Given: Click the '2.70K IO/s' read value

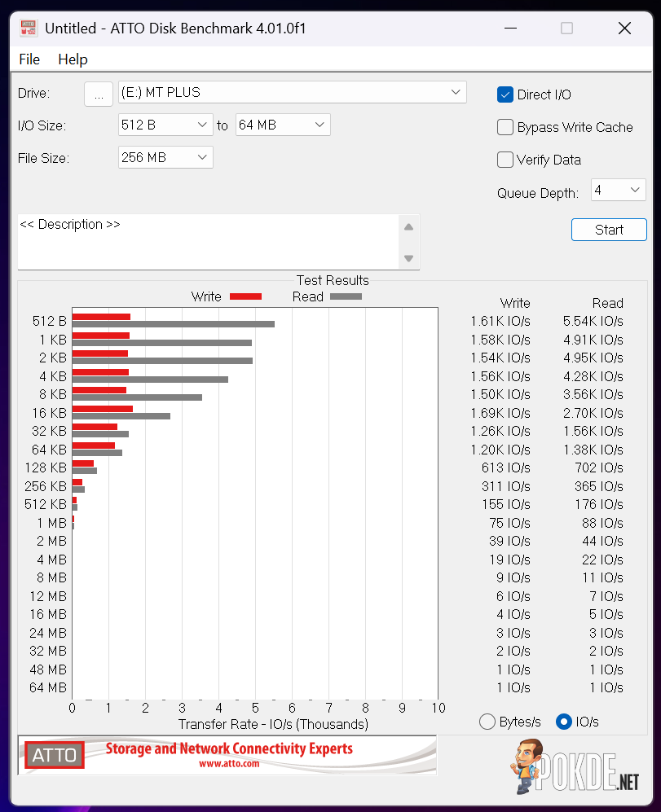Looking at the screenshot, I should pos(593,413).
